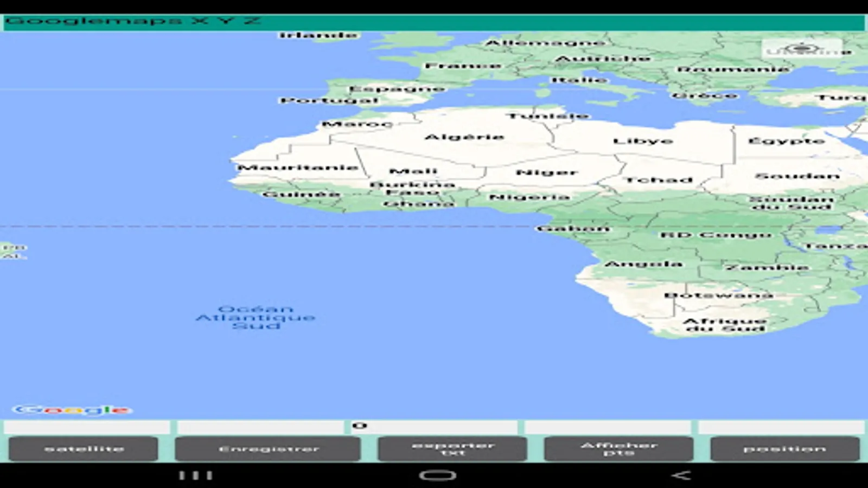Tap the Android back arrow
The height and width of the screenshot is (488, 868).
[x=681, y=476]
